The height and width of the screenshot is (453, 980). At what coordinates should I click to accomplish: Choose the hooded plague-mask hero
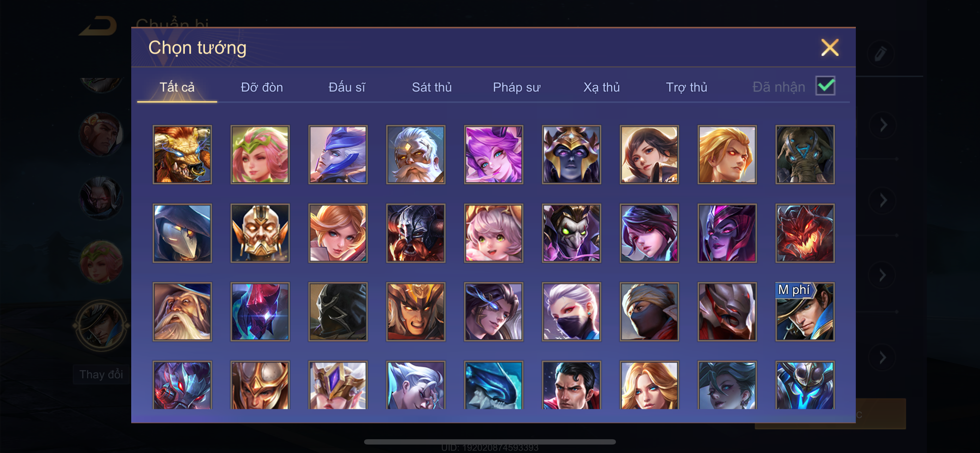pyautogui.click(x=182, y=233)
